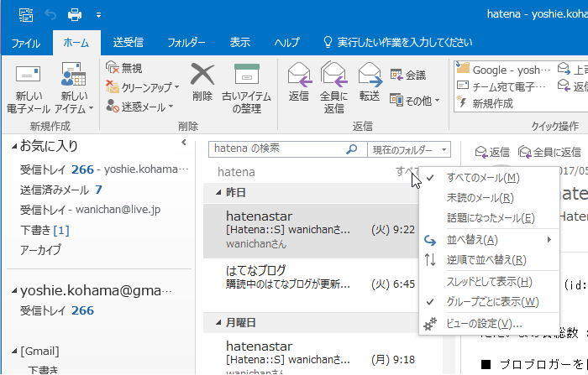Collapse the 昨日 message group
Image resolution: width=588 pixels, height=375 pixels.
click(x=218, y=193)
